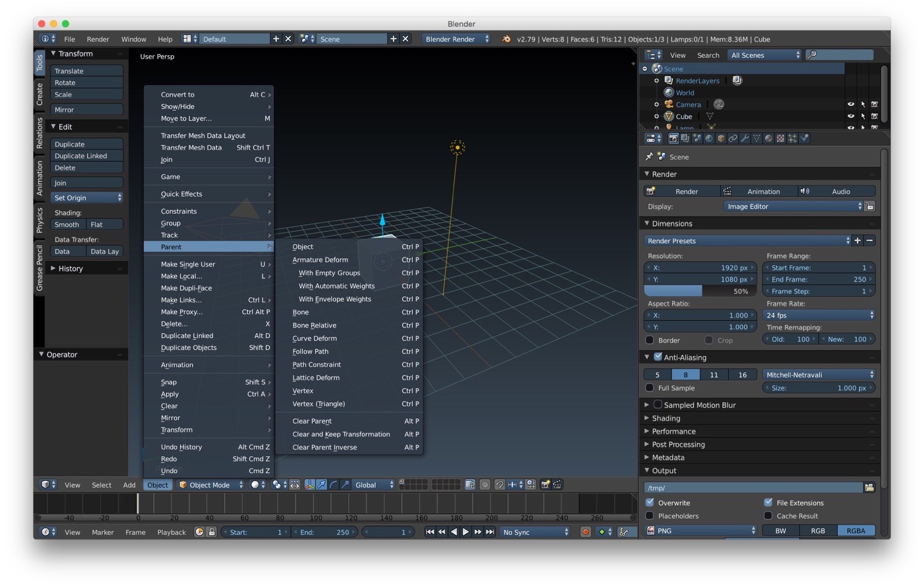Toggle the translate manipulator arrow icon
This screenshot has height=585, width=924.
322,485
